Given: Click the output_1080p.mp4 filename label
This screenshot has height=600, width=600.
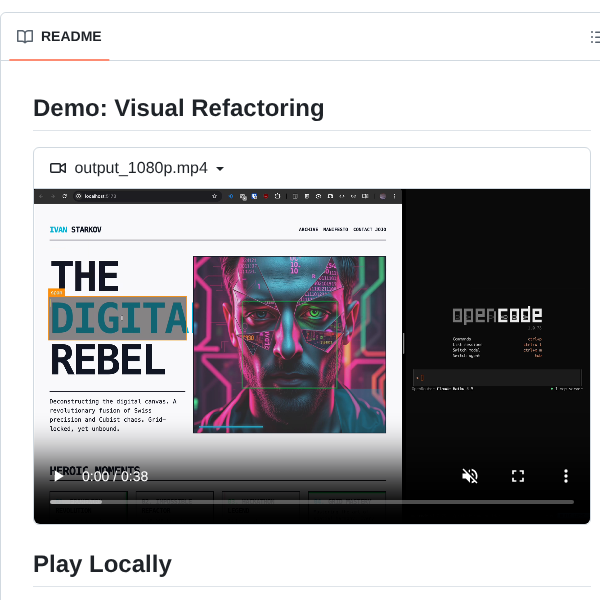Looking at the screenshot, I should pos(141,168).
